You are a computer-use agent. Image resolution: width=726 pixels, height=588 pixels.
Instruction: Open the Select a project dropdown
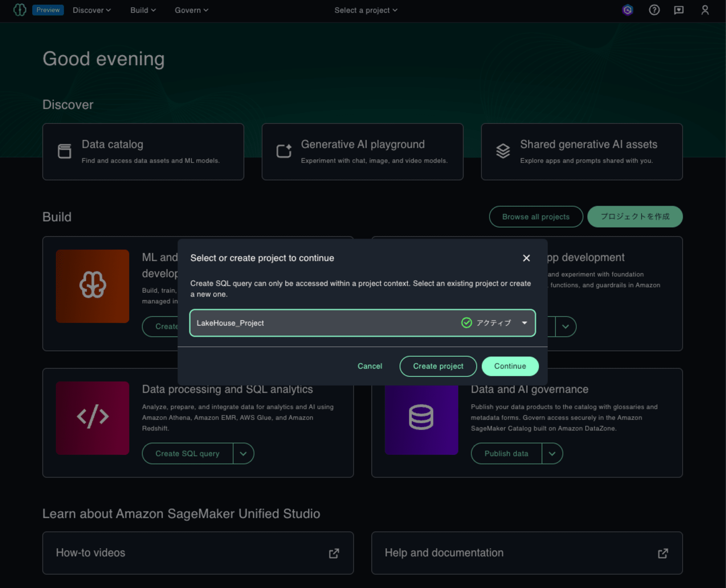(366, 10)
